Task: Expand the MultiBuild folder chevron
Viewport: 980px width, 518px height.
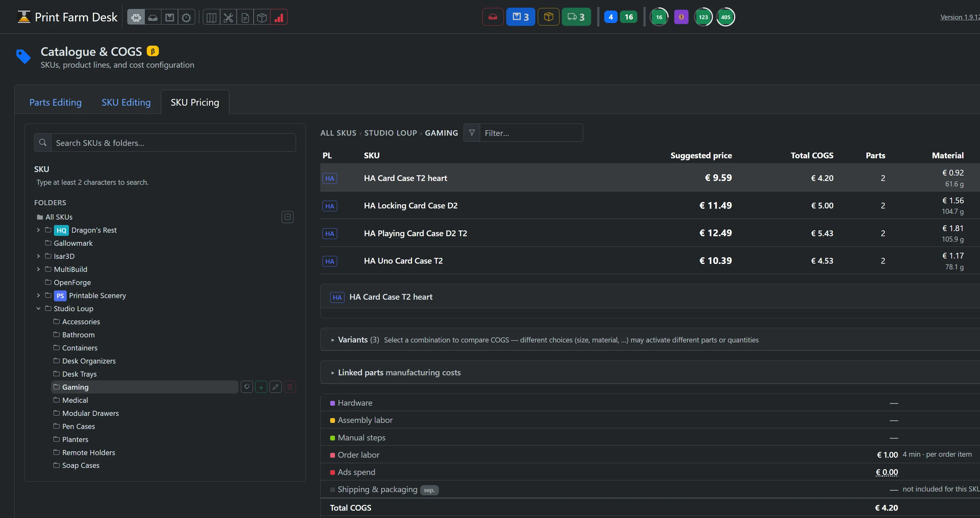Action: (38, 269)
